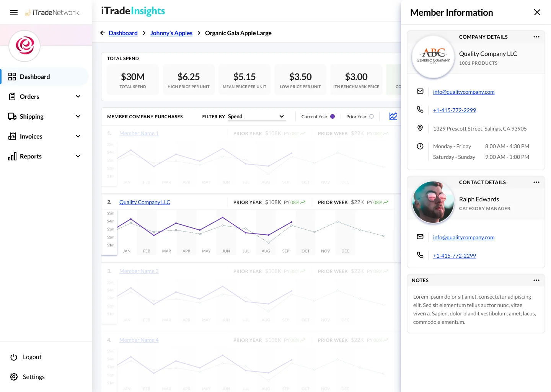The image size is (551, 392).
Task: Toggle Current Year legend dot
Action: tap(333, 116)
